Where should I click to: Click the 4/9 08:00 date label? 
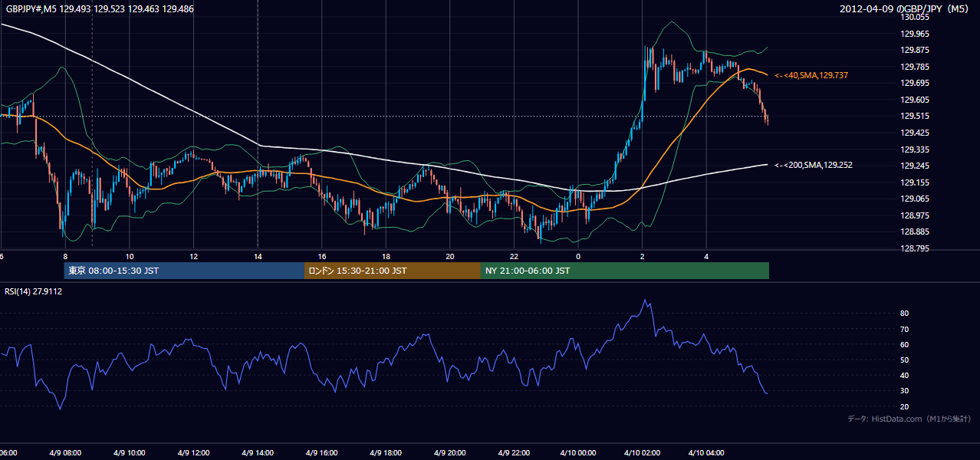(65, 452)
